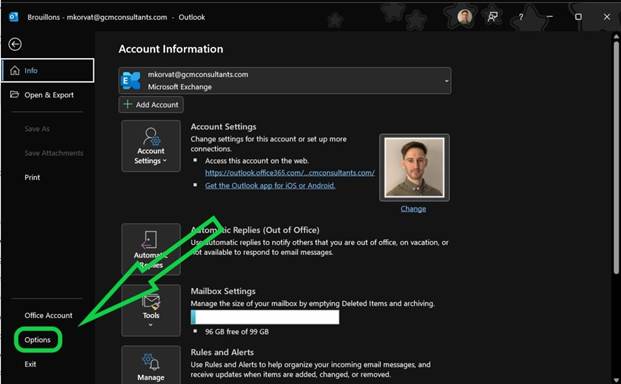Viewport: 621px width, 384px height.
Task: Click the Account Information heading
Action: tap(171, 49)
